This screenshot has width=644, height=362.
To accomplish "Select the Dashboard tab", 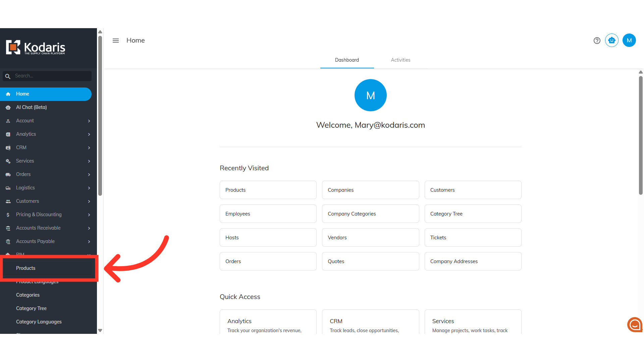I will click(347, 60).
